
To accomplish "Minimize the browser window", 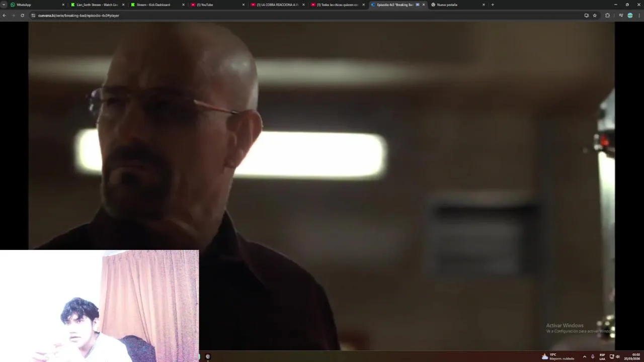I will pos(615,5).
